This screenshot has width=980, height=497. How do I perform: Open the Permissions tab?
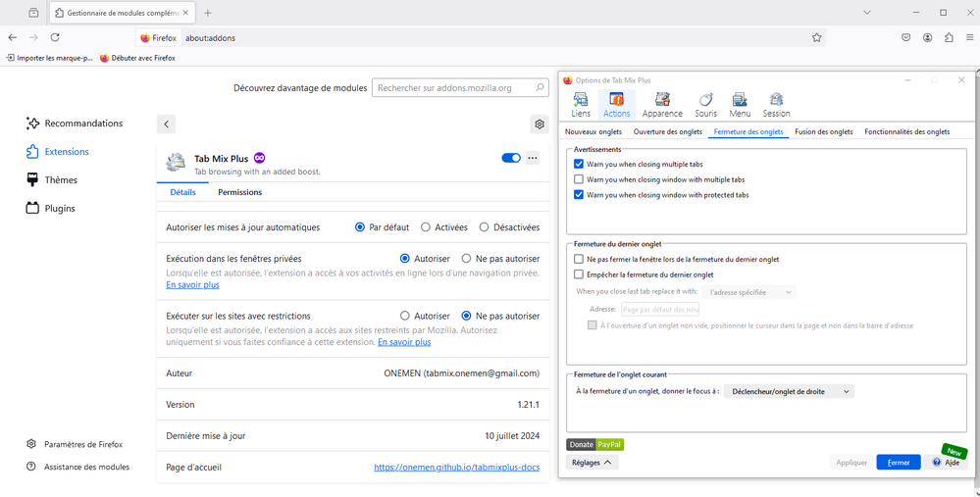[239, 192]
